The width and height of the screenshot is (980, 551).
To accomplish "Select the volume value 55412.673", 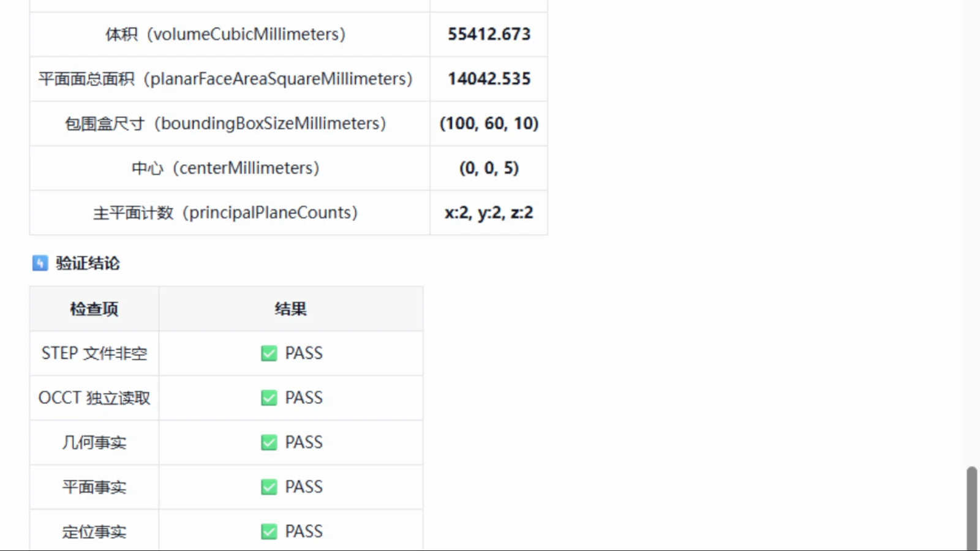I will pyautogui.click(x=489, y=34).
